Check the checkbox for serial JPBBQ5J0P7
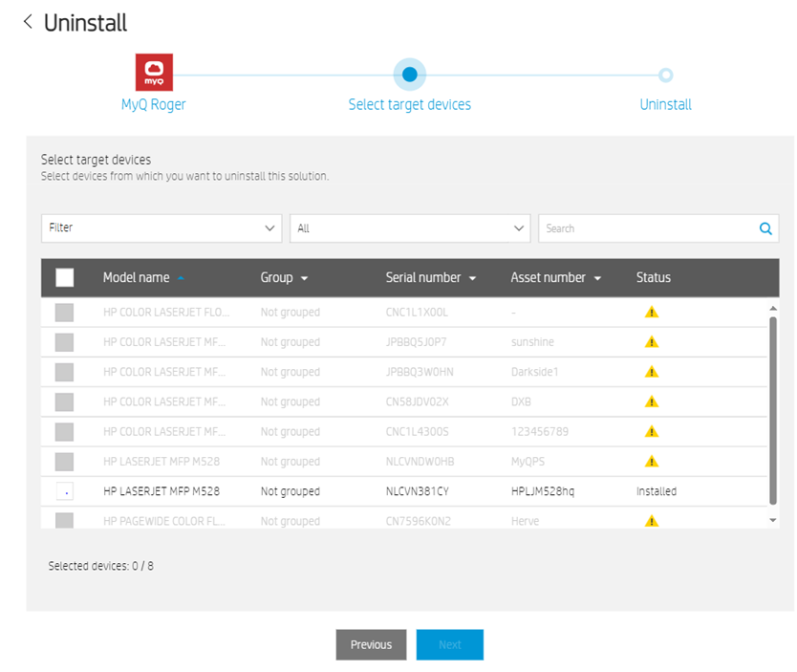This screenshot has width=797, height=672. pos(65,341)
